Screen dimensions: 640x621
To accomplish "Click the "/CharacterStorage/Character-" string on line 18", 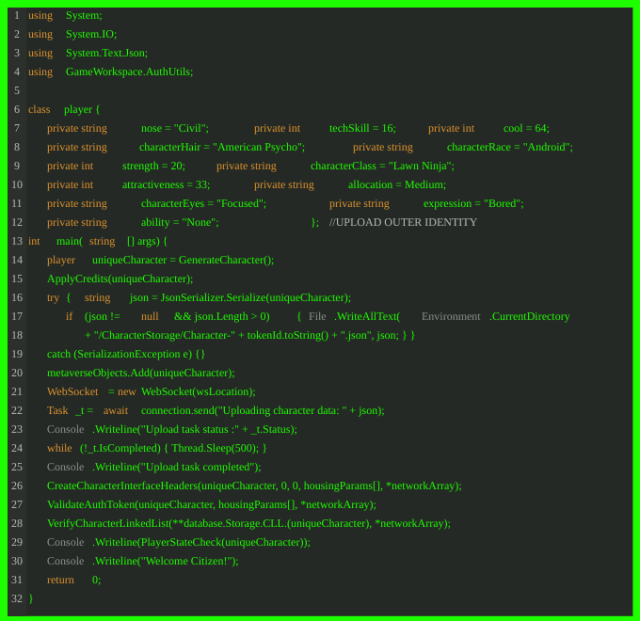I will [164, 335].
